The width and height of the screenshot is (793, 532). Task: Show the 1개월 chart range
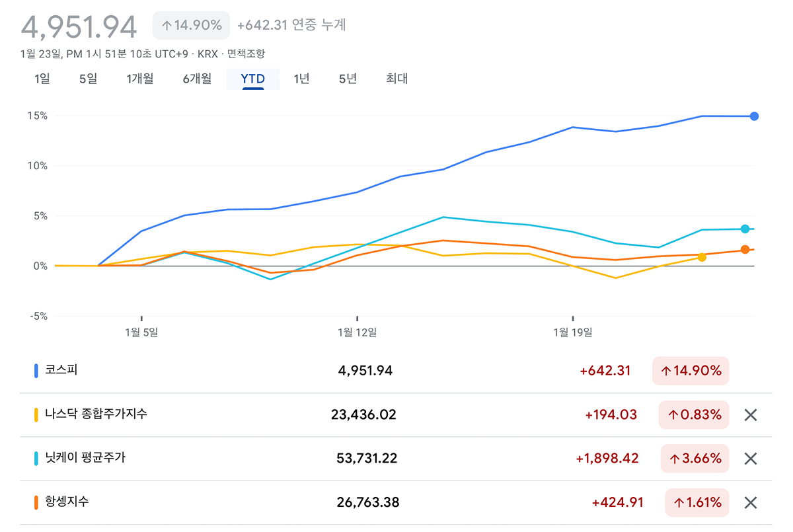(x=140, y=79)
